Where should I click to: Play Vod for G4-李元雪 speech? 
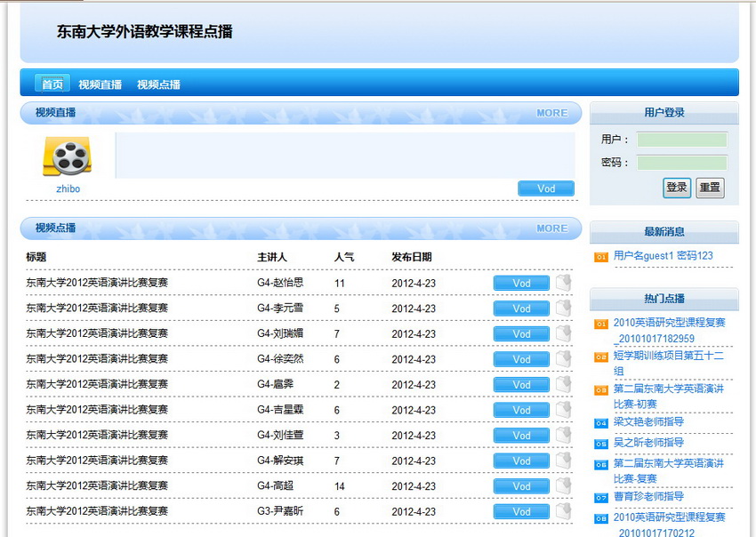point(521,309)
